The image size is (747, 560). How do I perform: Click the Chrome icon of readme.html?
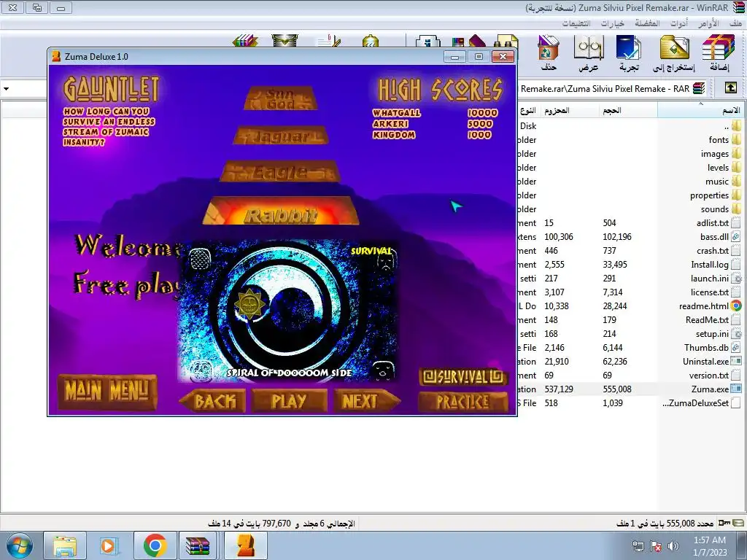click(x=736, y=306)
